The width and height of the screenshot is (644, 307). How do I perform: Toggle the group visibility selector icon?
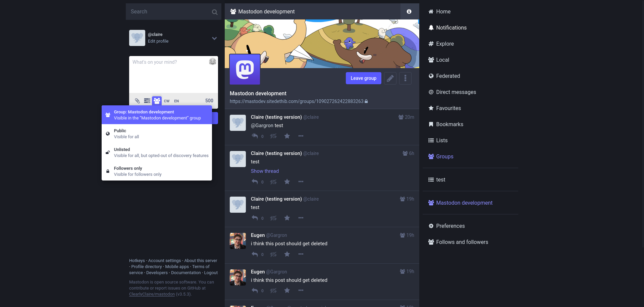157,101
